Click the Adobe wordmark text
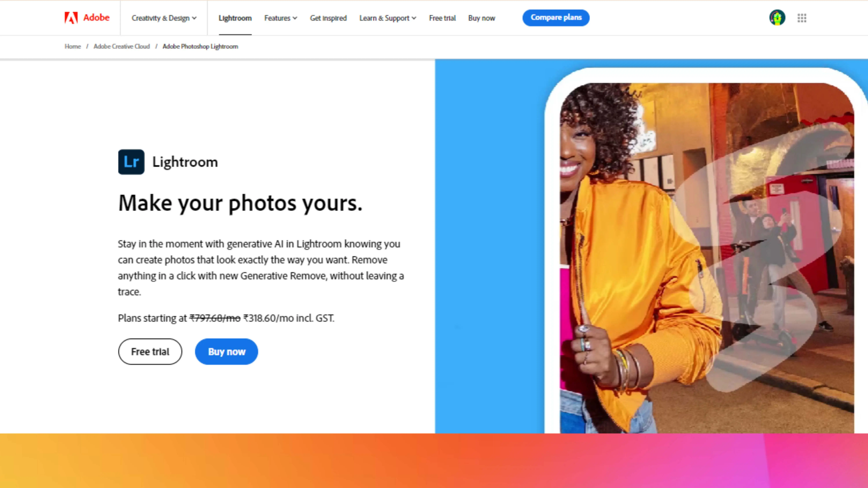 coord(96,17)
